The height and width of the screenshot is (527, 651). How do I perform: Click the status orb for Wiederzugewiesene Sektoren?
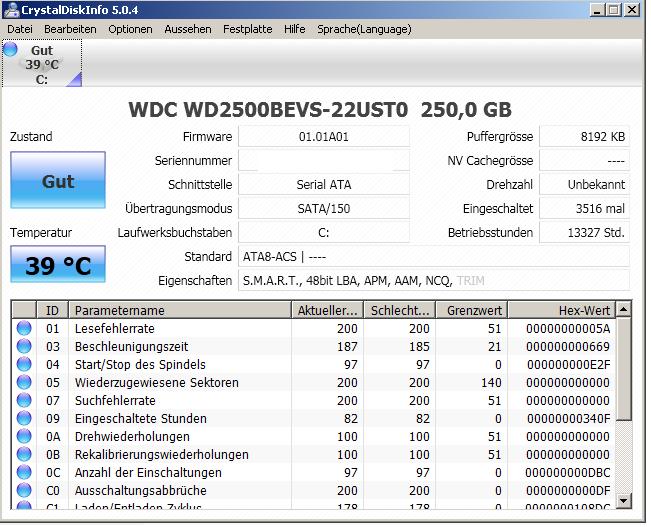(x=24, y=382)
